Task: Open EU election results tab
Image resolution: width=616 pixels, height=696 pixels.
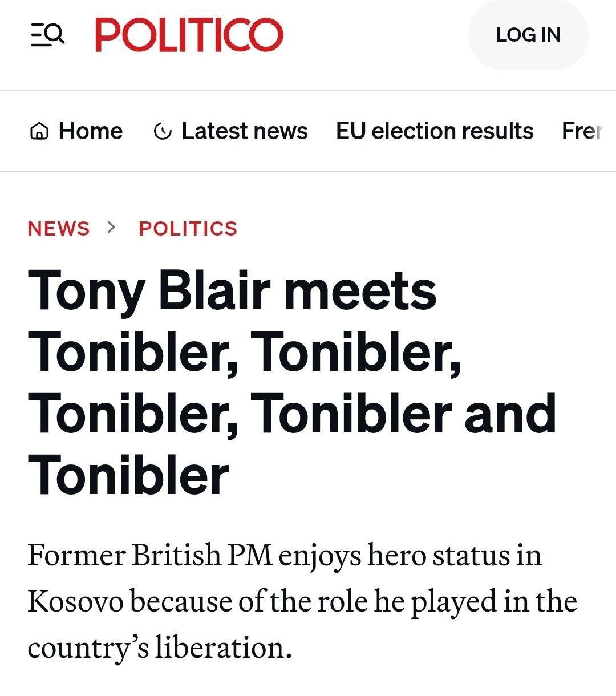Action: (x=435, y=131)
